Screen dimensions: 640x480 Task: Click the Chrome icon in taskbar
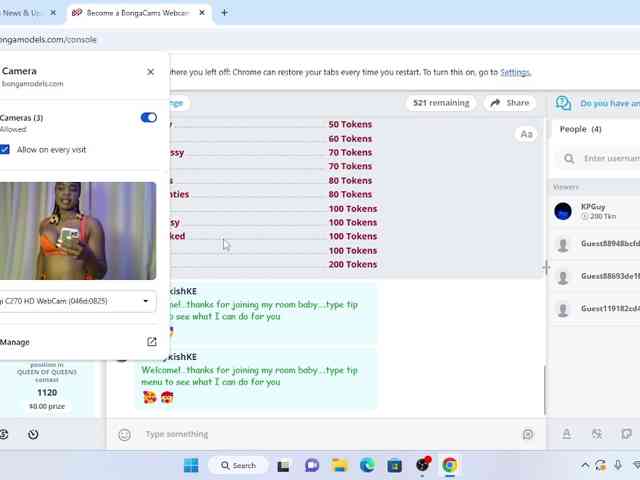(x=450, y=465)
